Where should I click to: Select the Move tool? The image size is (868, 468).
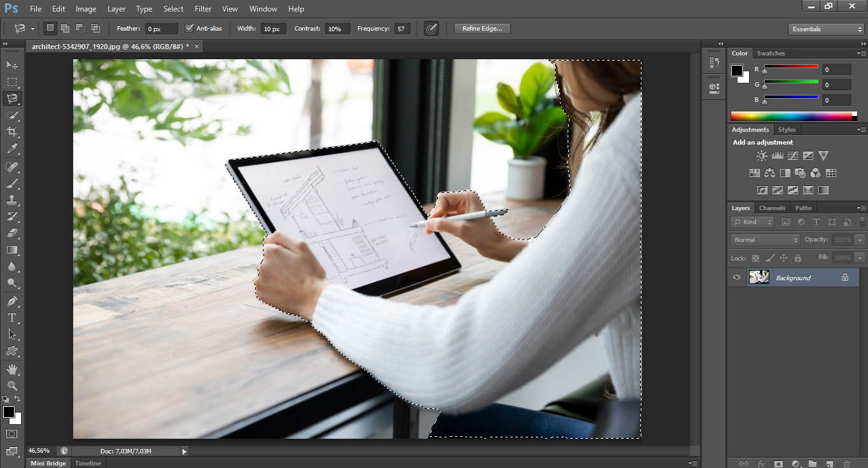(x=11, y=65)
